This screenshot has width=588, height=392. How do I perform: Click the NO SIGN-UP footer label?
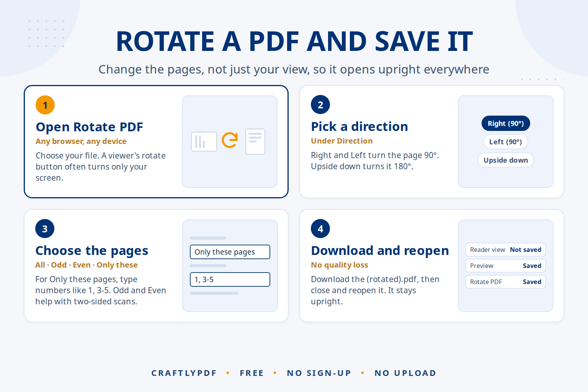click(x=319, y=373)
